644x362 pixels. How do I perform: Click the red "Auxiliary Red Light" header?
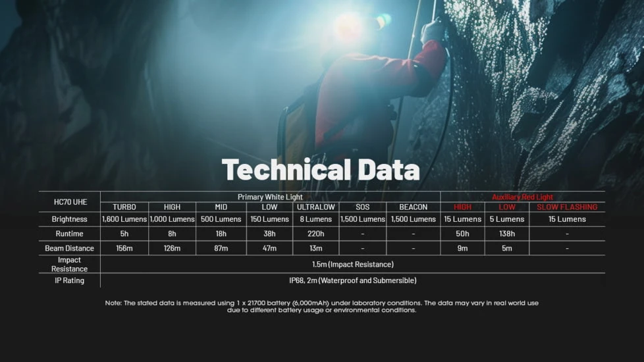pyautogui.click(x=522, y=197)
